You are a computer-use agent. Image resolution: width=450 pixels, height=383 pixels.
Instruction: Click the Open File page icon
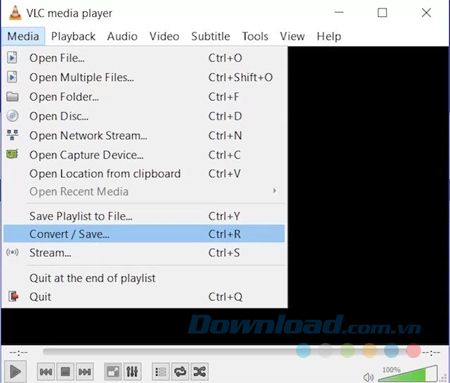tap(12, 58)
